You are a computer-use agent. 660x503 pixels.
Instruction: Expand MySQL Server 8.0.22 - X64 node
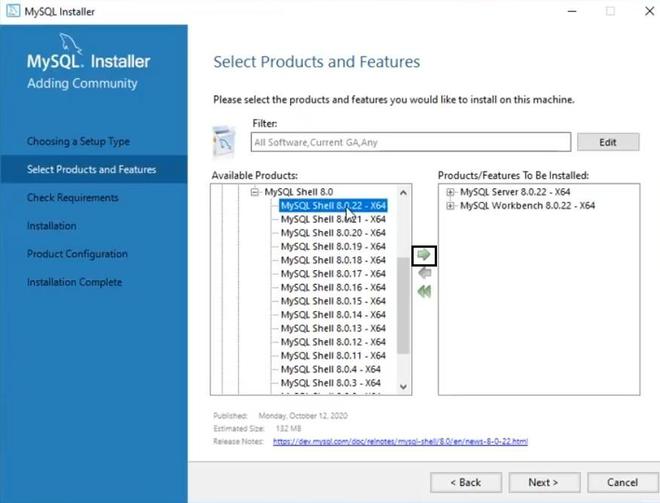450,192
